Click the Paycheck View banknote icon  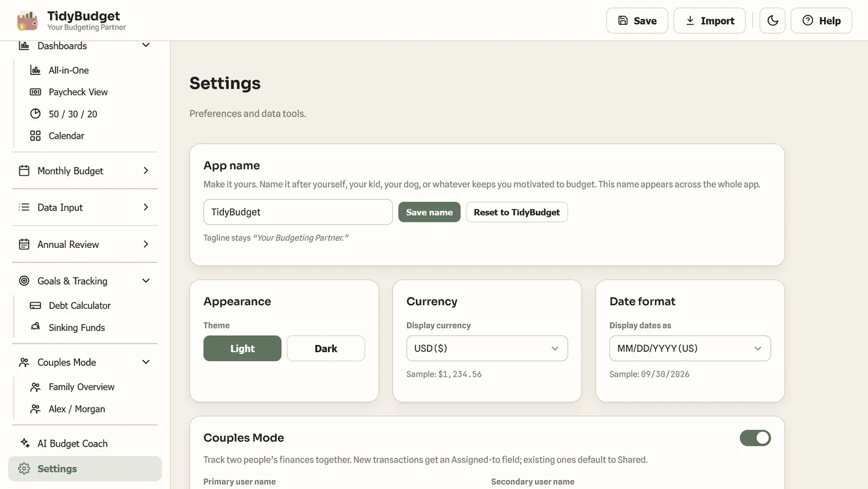(36, 92)
